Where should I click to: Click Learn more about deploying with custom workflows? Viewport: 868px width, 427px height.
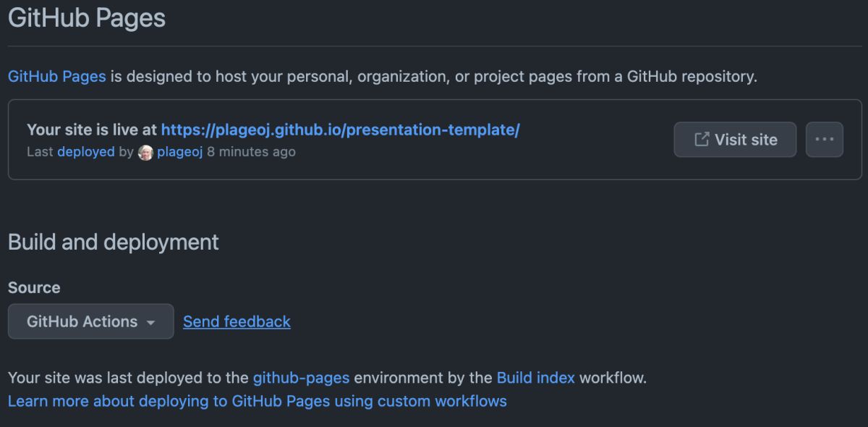tap(258, 401)
